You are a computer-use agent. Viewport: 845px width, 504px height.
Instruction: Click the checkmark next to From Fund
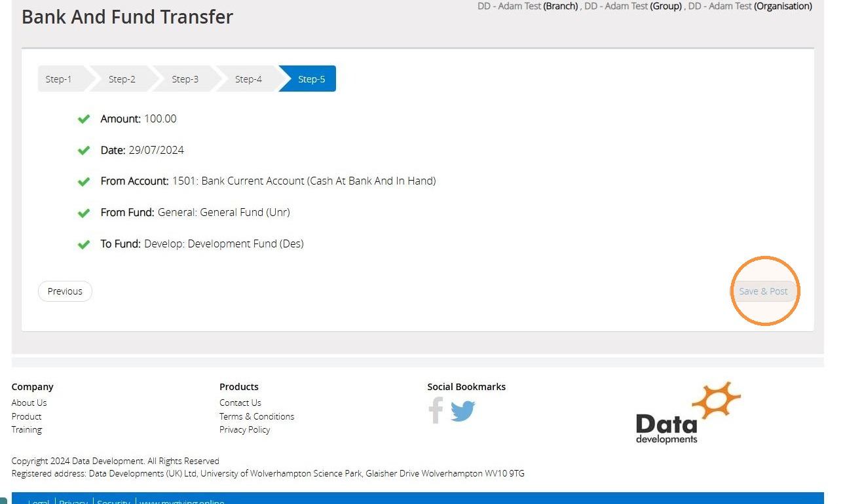pyautogui.click(x=84, y=213)
